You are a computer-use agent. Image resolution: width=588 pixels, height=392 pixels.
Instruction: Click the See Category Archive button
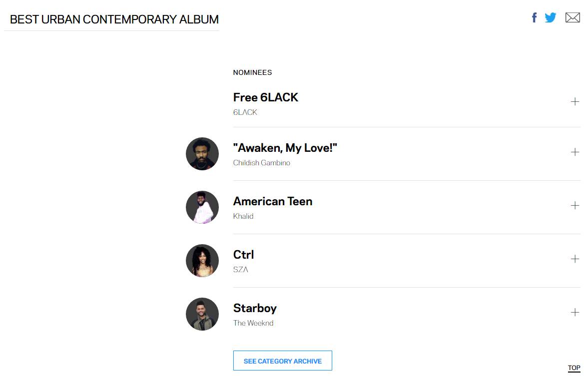282,361
